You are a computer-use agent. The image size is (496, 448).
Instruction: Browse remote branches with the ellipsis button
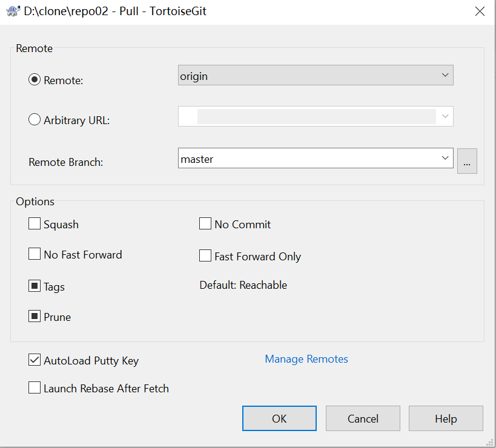(467, 161)
